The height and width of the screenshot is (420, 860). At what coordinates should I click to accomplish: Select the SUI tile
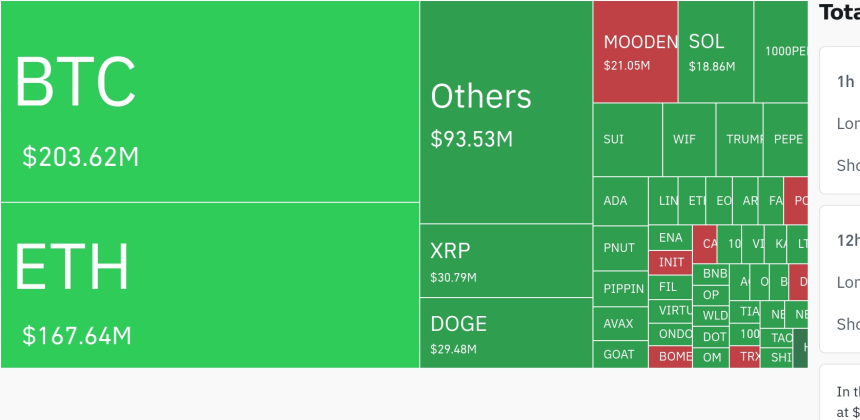coord(627,140)
